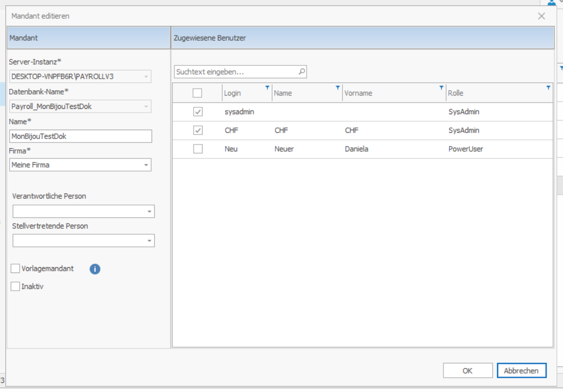Open the filter icon on the Vorname column
The height and width of the screenshot is (392, 563).
441,88
